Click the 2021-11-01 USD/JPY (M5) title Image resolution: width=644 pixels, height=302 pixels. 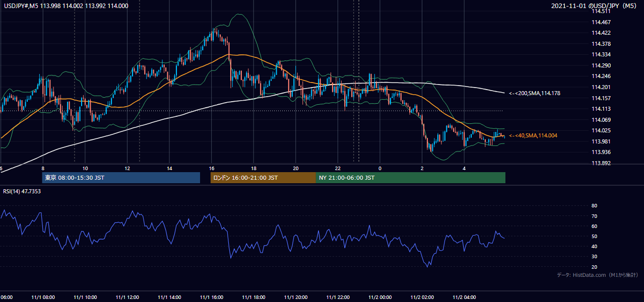coord(595,6)
